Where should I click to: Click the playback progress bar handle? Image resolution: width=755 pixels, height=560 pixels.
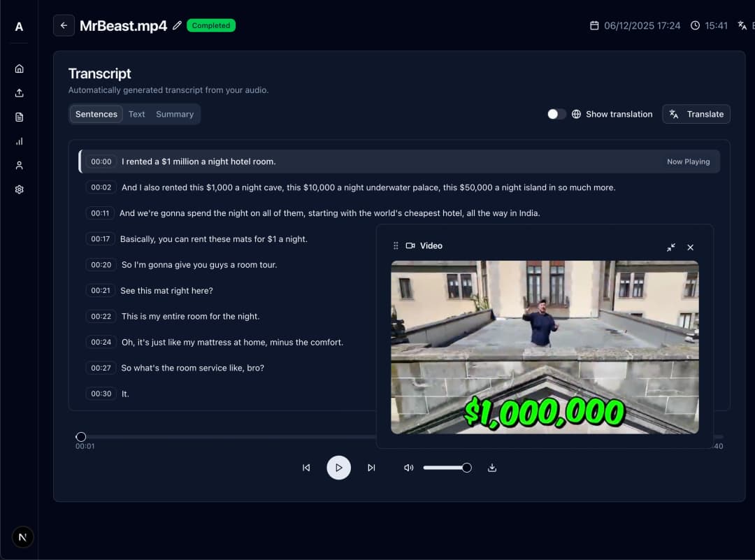tap(81, 437)
